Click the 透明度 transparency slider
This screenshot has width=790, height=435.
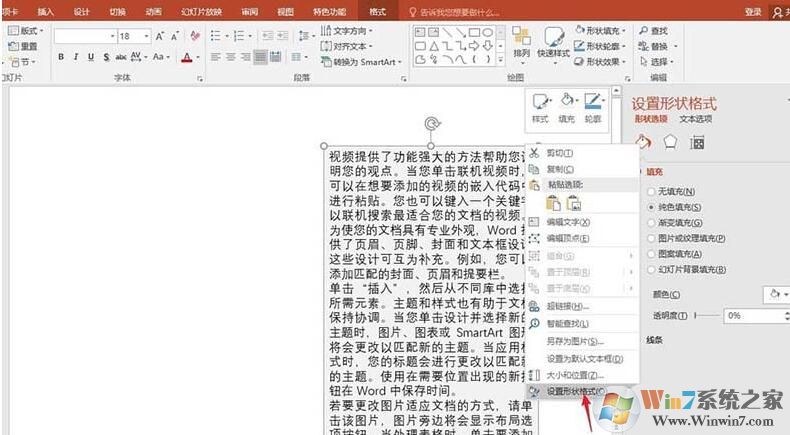pyautogui.click(x=707, y=316)
